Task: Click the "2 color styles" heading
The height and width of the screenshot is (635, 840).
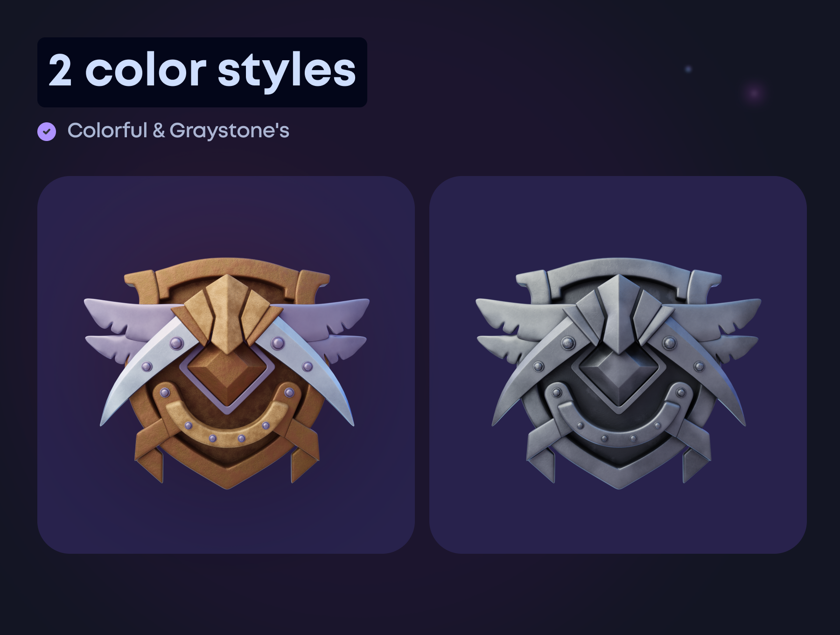Action: (x=202, y=72)
